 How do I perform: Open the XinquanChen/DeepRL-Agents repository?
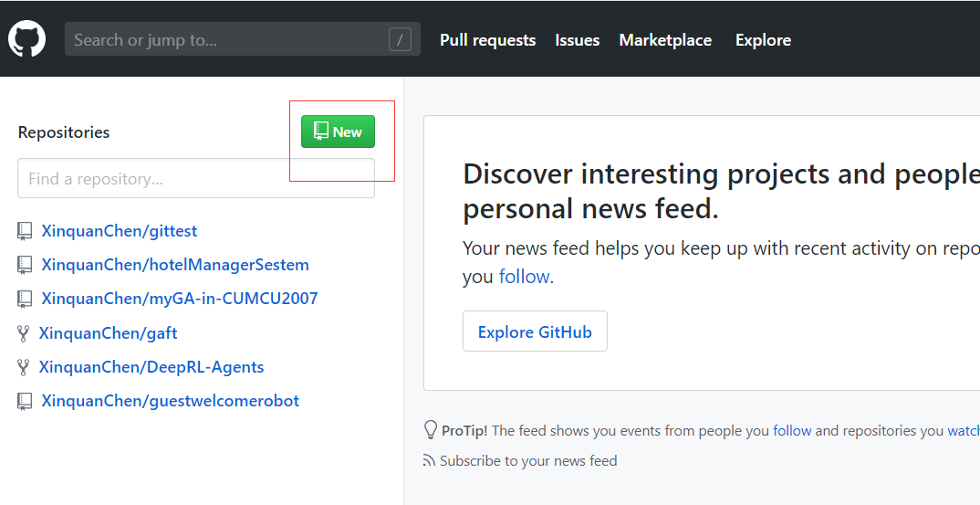pyautogui.click(x=151, y=367)
